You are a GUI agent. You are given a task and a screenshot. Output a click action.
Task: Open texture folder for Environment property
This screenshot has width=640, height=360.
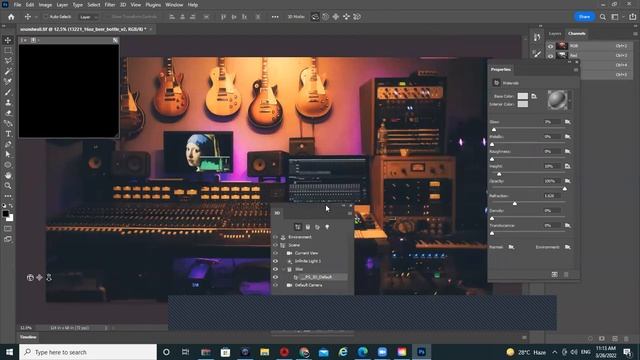coord(567,247)
